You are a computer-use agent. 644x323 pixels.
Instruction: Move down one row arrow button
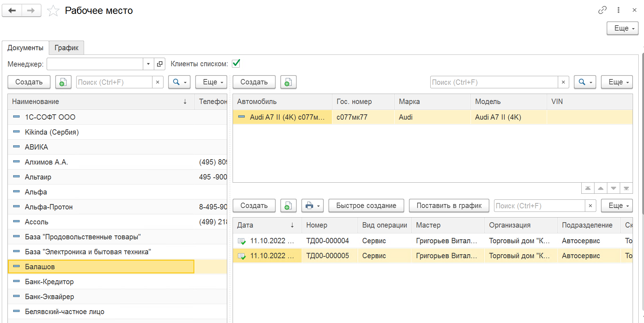(x=613, y=188)
